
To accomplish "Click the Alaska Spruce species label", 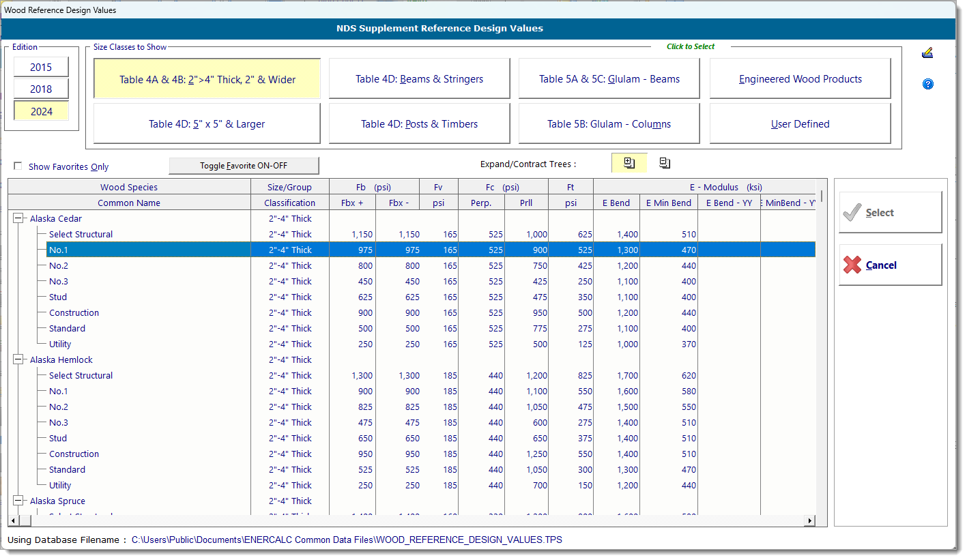I will click(57, 501).
